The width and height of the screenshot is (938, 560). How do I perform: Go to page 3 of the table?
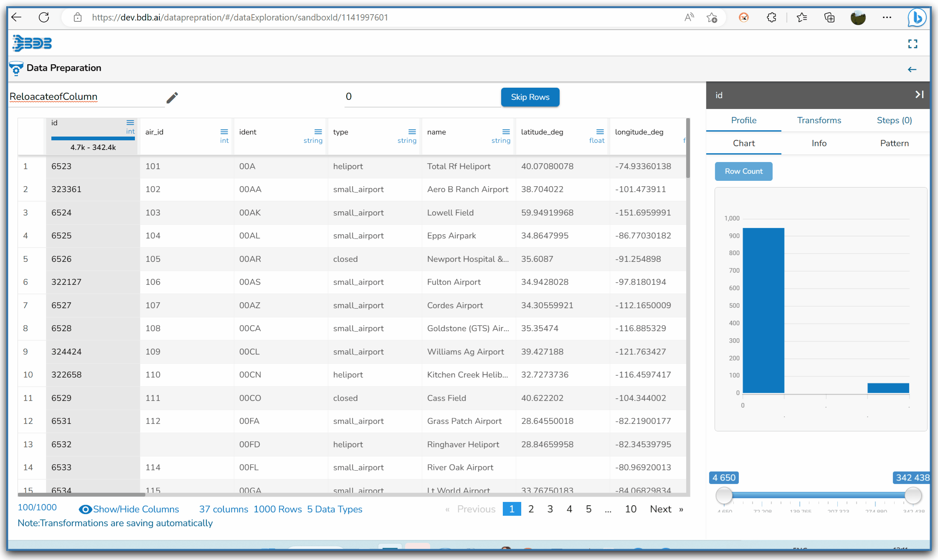tap(550, 509)
